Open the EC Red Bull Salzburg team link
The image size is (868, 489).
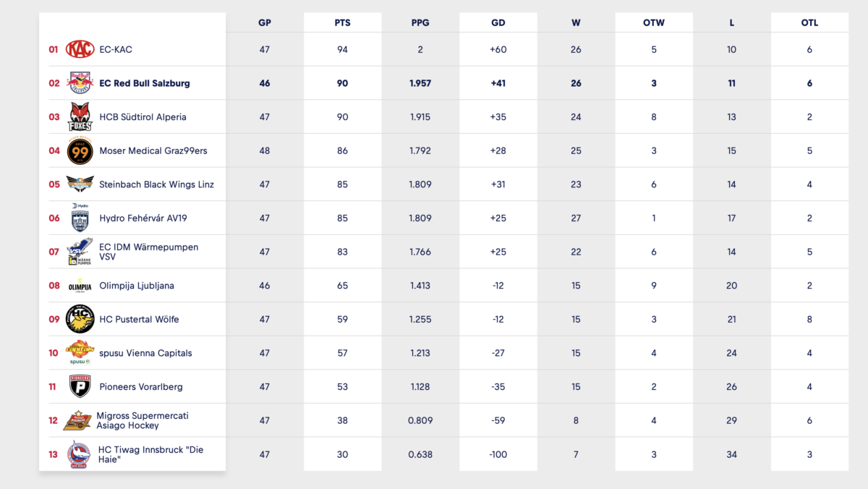145,83
